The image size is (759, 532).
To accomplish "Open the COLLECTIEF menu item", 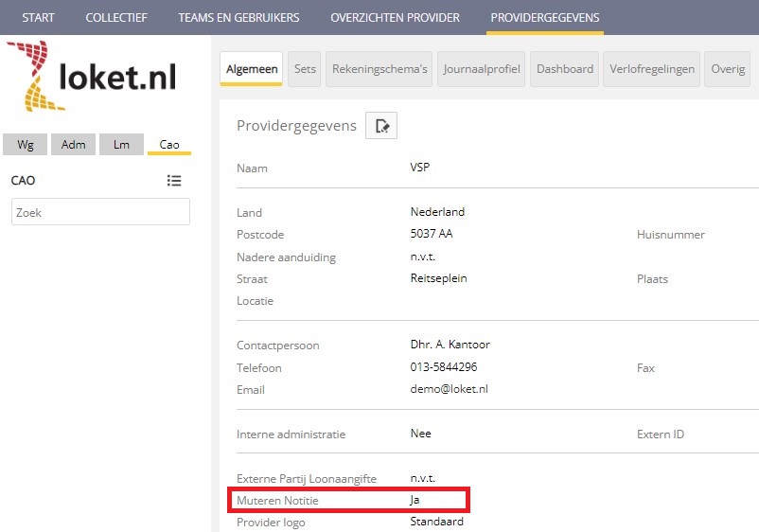I will [116, 17].
